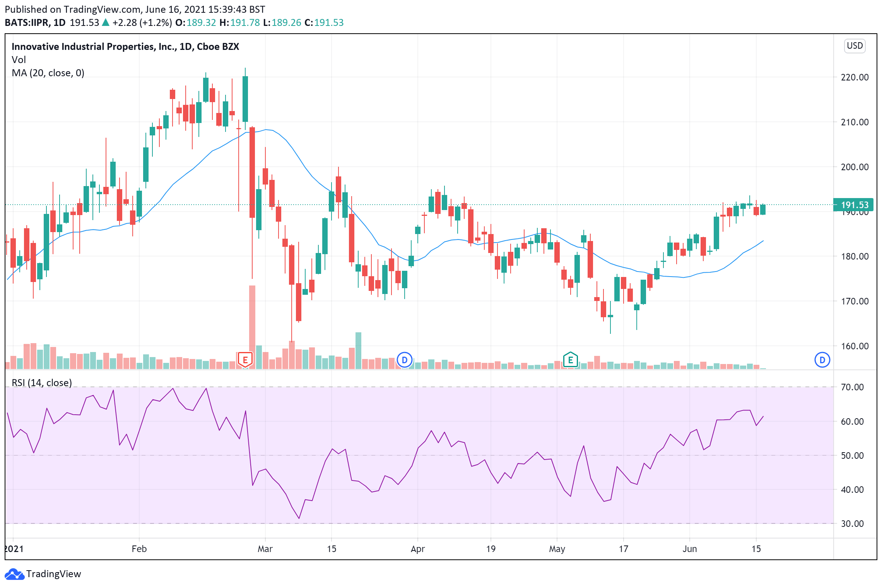Click the open value O:189.32 in the header
882x588 pixels.
196,23
